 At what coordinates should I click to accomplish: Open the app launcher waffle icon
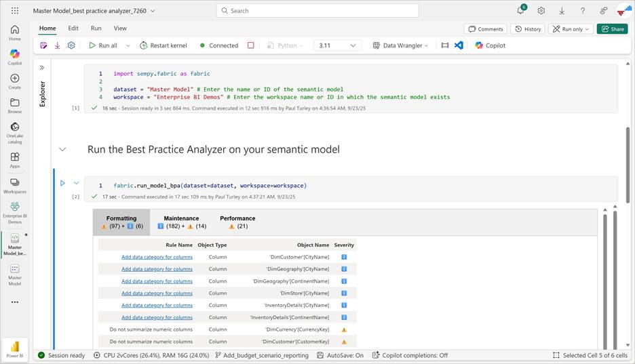(x=15, y=11)
